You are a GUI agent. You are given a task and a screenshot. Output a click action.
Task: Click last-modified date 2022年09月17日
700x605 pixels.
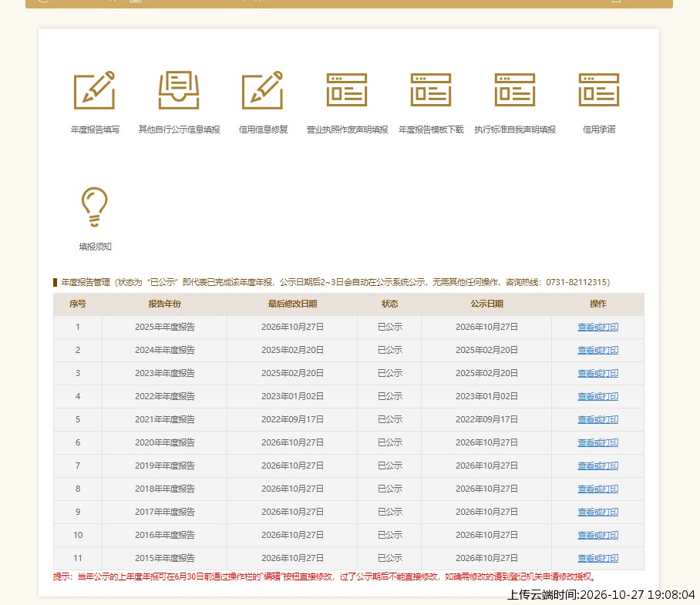pyautogui.click(x=292, y=420)
